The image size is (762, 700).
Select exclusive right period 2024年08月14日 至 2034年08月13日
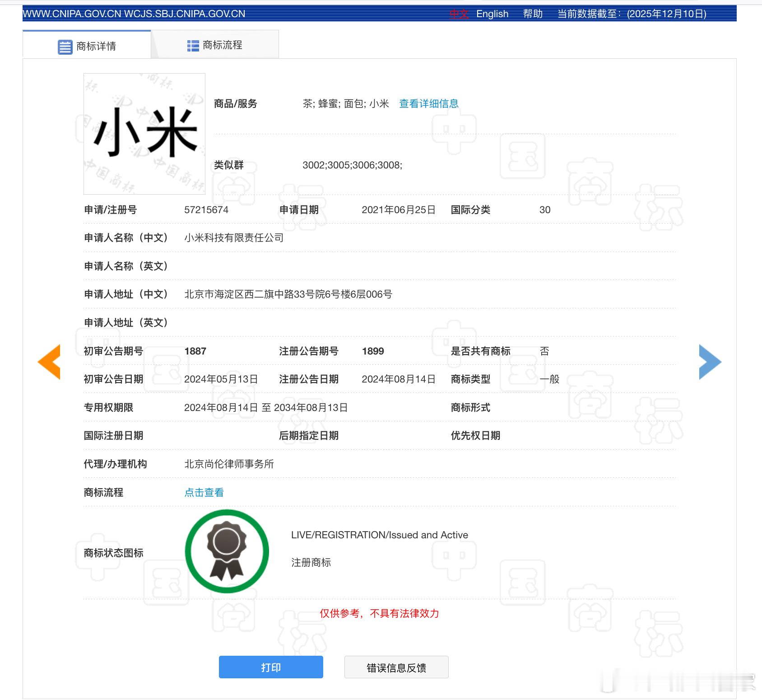[266, 408]
